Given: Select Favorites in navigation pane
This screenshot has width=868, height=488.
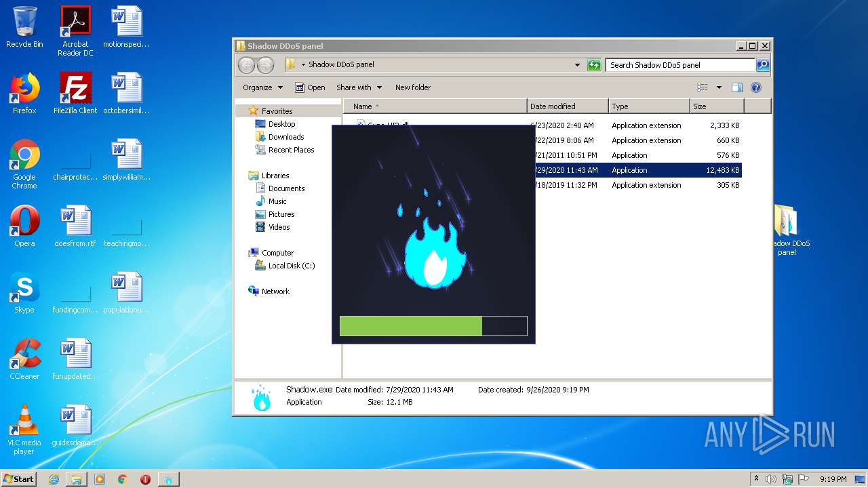Looking at the screenshot, I should pyautogui.click(x=277, y=111).
